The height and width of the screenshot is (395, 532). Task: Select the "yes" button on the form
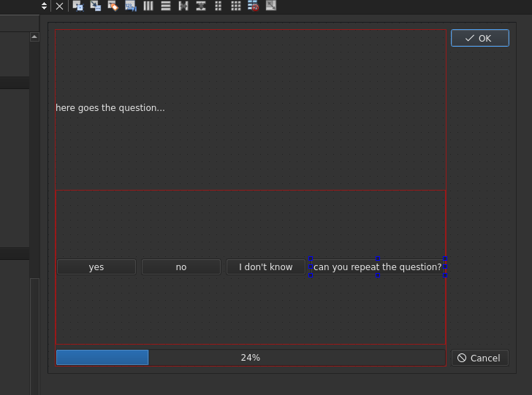[x=96, y=266]
